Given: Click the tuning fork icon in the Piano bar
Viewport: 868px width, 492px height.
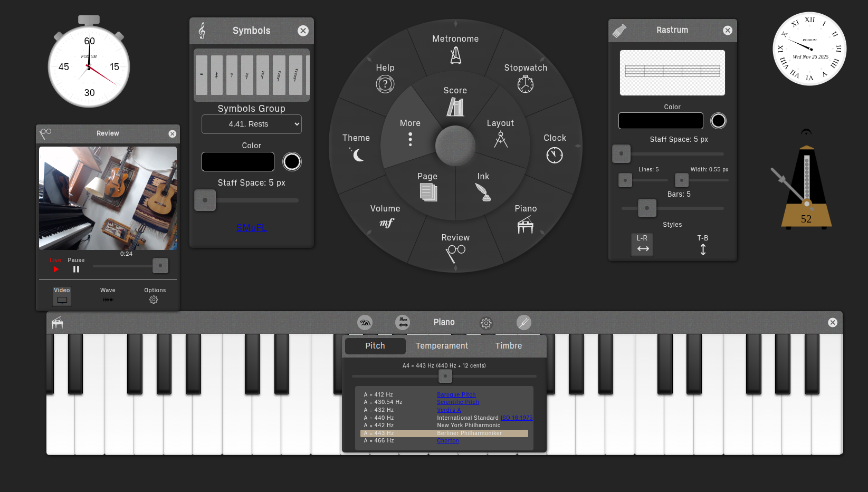Looking at the screenshot, I should (524, 323).
